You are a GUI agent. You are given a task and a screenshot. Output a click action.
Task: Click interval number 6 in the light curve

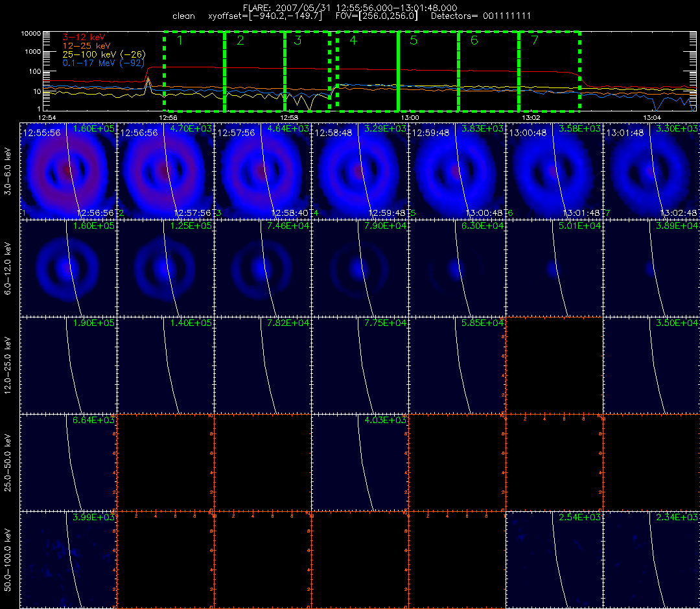click(x=474, y=41)
